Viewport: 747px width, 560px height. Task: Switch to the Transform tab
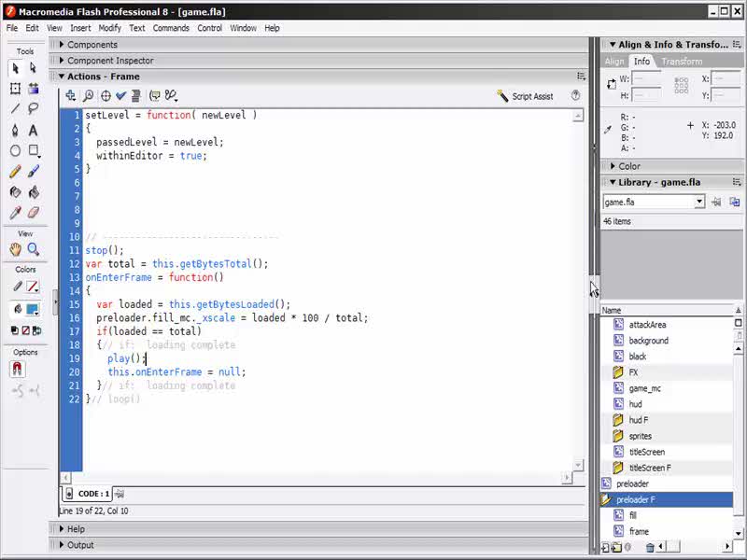pyautogui.click(x=682, y=62)
